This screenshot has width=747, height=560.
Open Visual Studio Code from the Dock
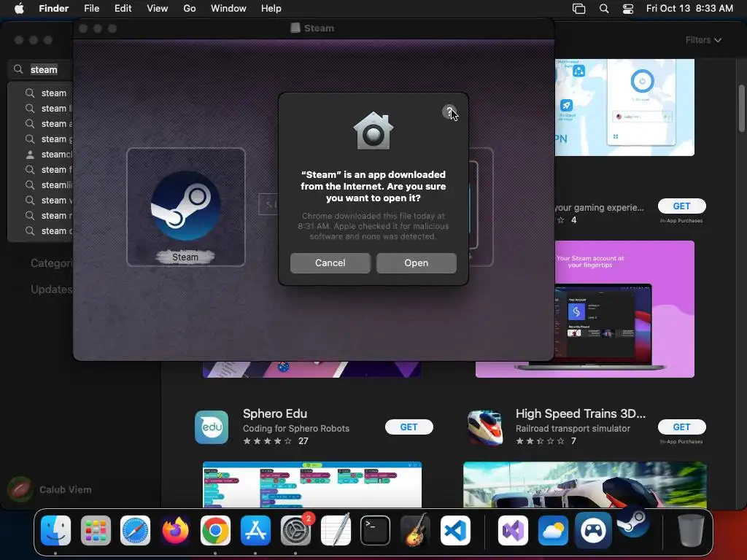pos(455,531)
